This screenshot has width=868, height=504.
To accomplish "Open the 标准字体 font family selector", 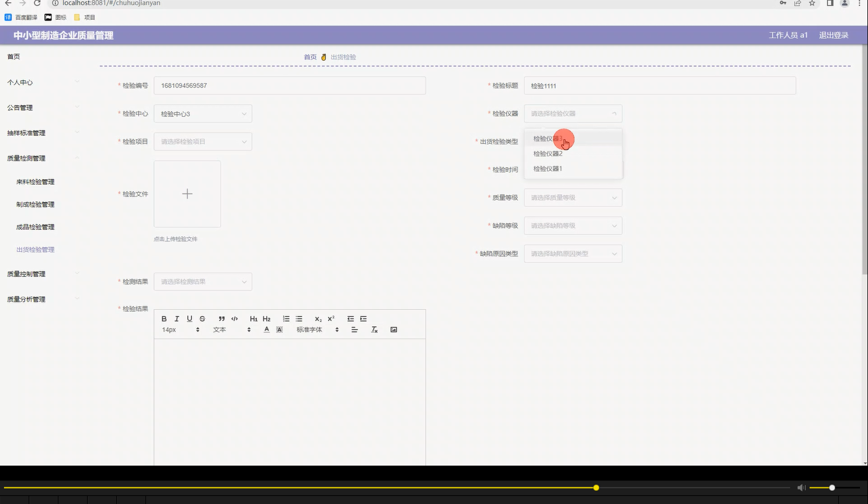I will click(318, 329).
